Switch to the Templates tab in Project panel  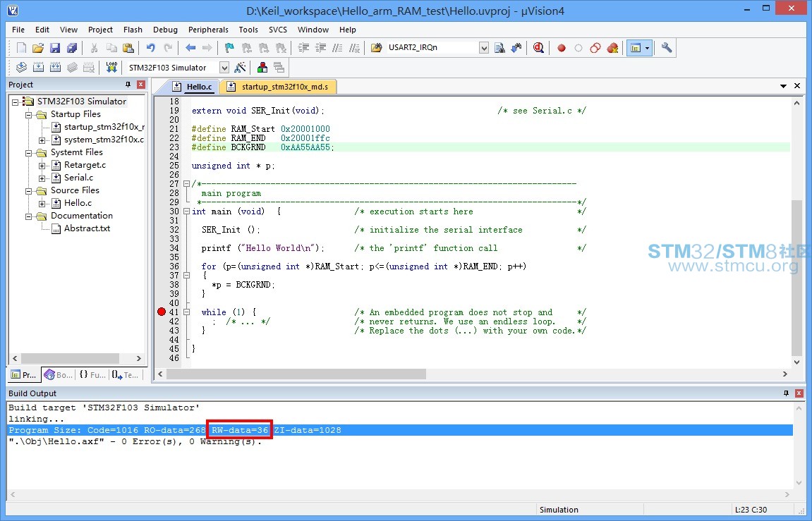pos(126,375)
